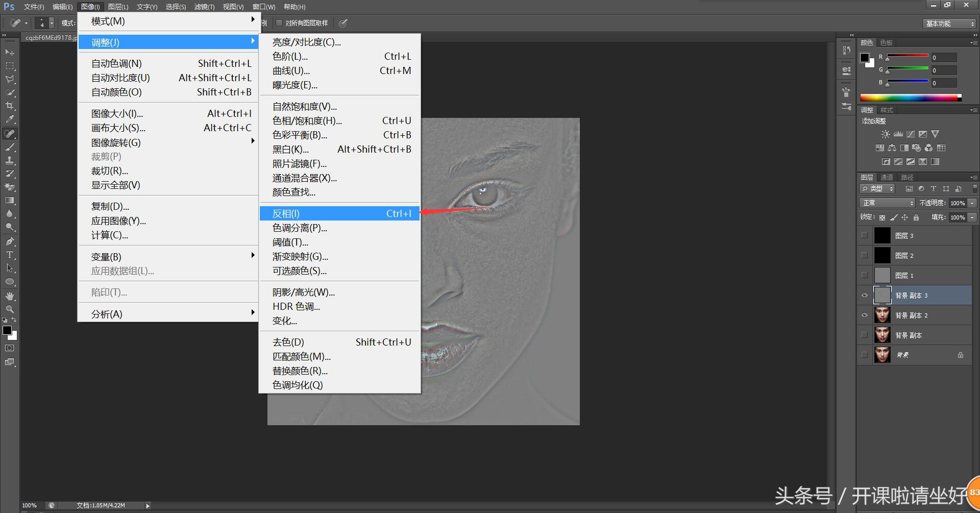Hide the 背景 副本 3 layer
980x513 pixels.
865,296
